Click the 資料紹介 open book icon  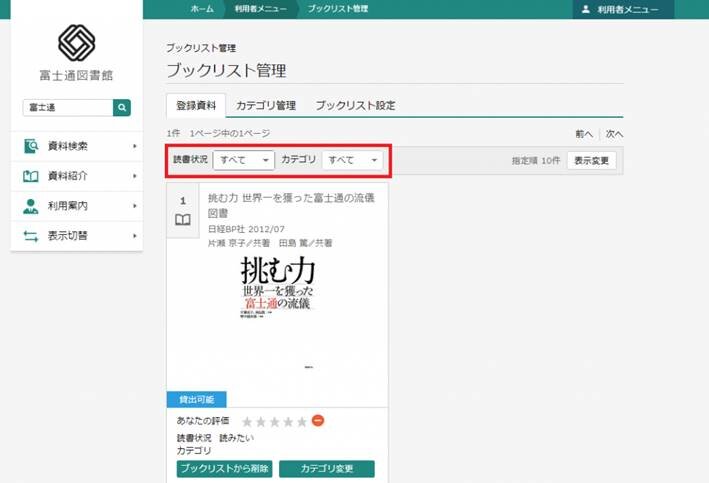(31, 176)
